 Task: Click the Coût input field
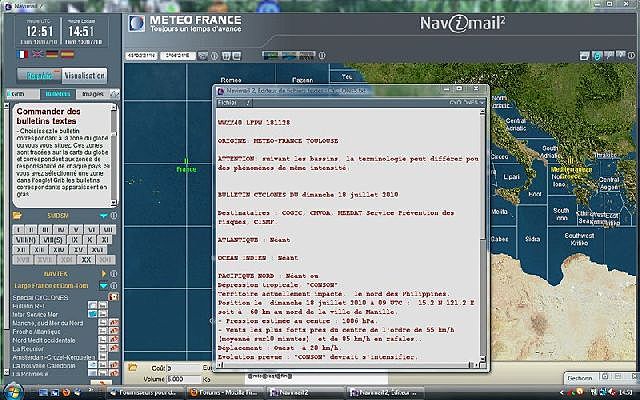tap(183, 368)
